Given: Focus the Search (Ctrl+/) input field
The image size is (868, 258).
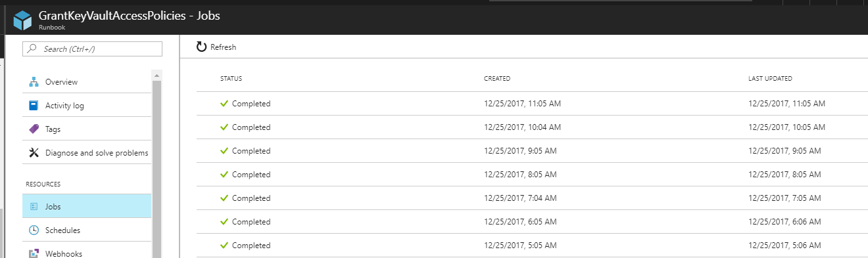Looking at the screenshot, I should pos(93,49).
